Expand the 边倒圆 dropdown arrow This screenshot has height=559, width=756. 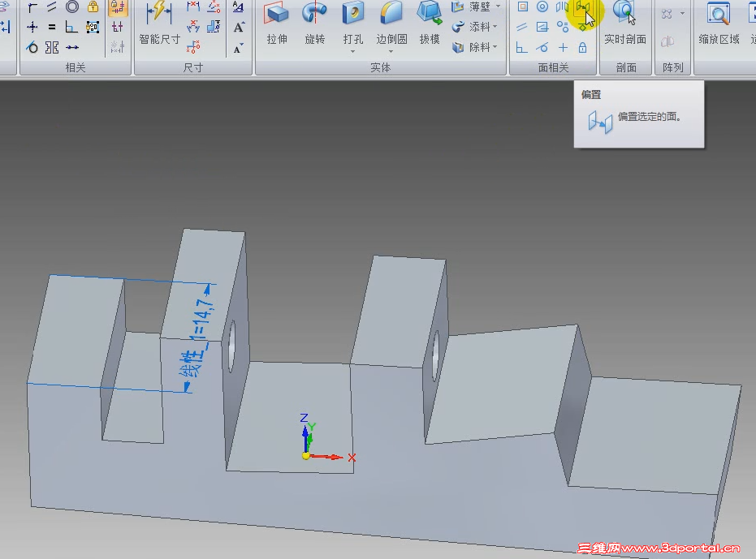click(391, 52)
